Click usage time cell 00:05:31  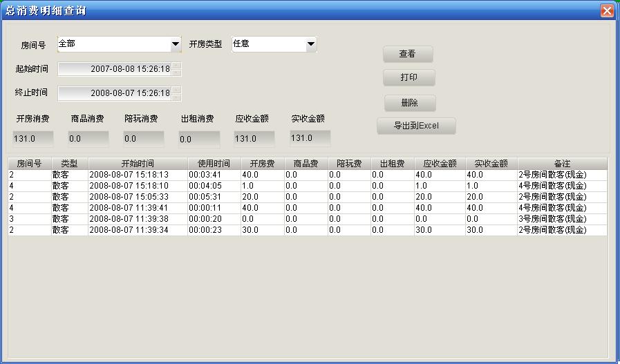click(214, 197)
